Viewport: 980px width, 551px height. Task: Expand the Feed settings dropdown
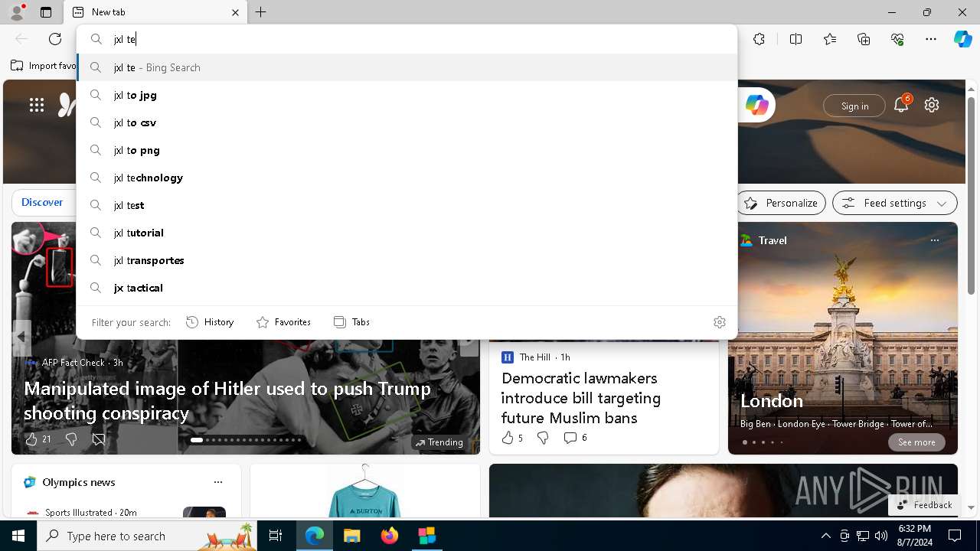pyautogui.click(x=895, y=203)
